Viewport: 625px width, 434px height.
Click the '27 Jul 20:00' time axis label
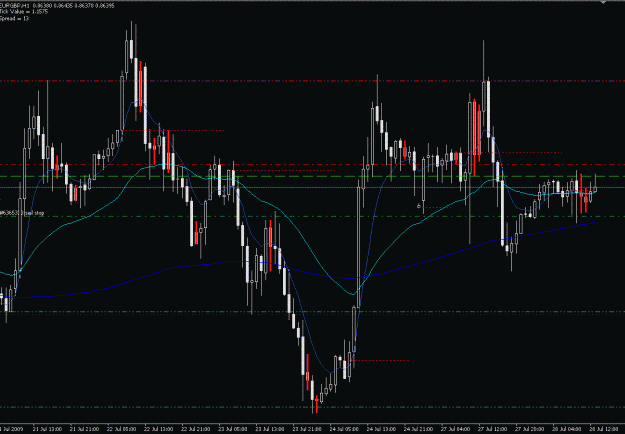click(x=530, y=429)
